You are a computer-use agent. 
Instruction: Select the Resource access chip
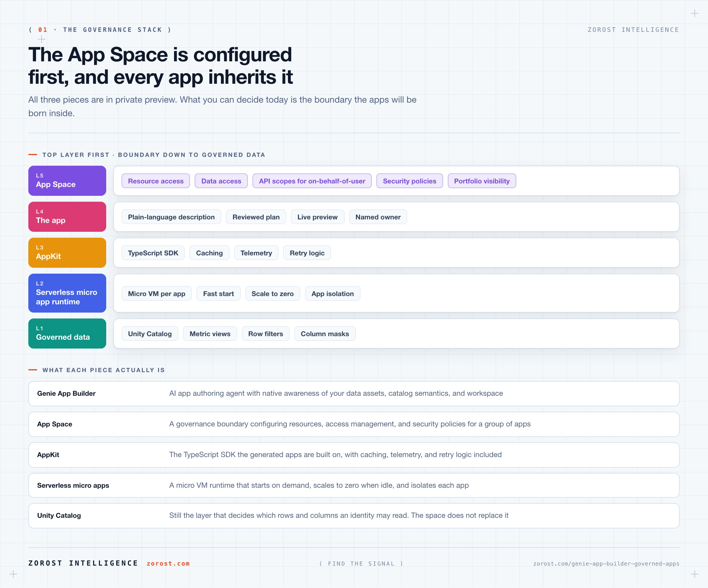click(x=156, y=181)
